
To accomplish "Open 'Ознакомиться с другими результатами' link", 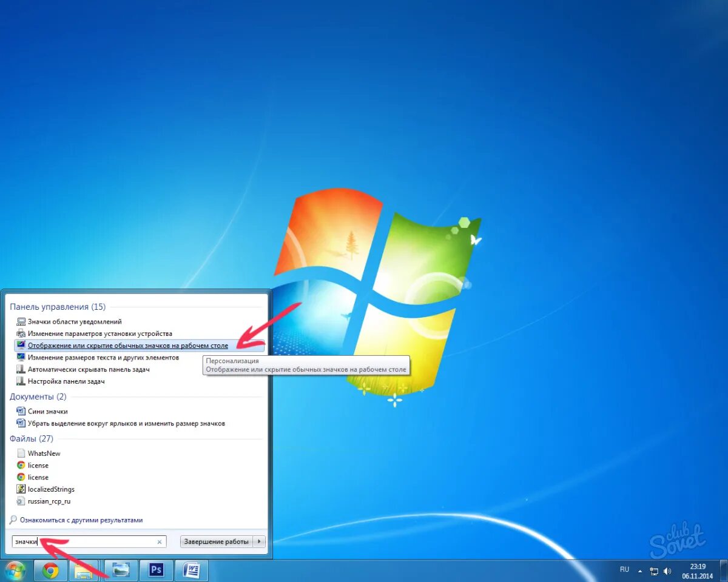I will click(76, 520).
